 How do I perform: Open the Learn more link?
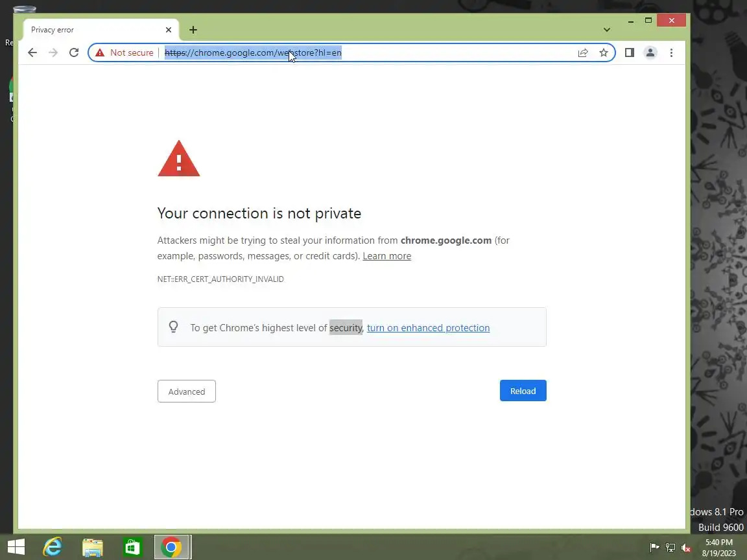point(387,256)
